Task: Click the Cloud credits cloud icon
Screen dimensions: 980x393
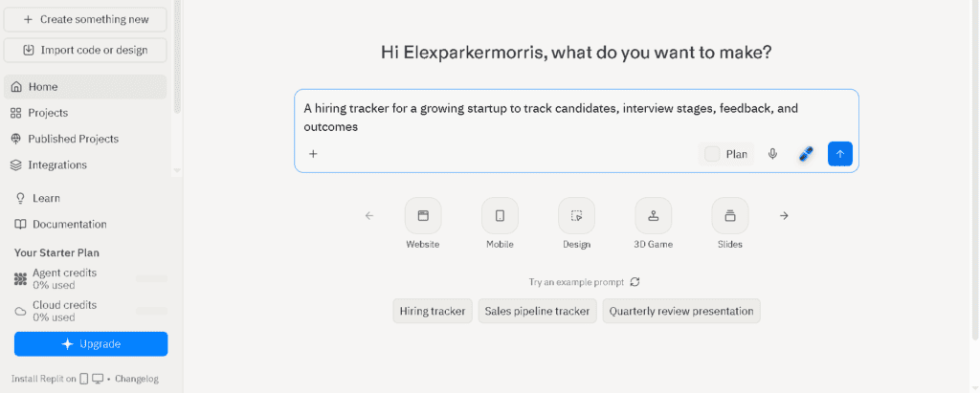Action: point(21,311)
